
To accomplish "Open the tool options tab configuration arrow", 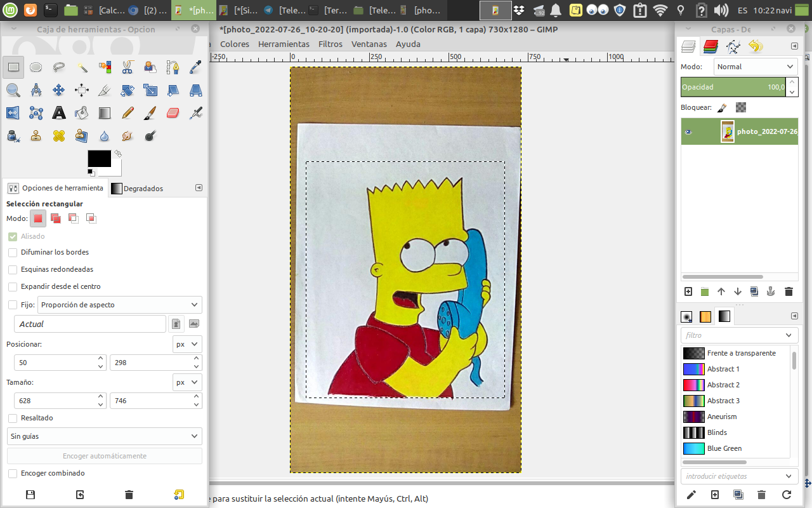I will click(x=199, y=188).
